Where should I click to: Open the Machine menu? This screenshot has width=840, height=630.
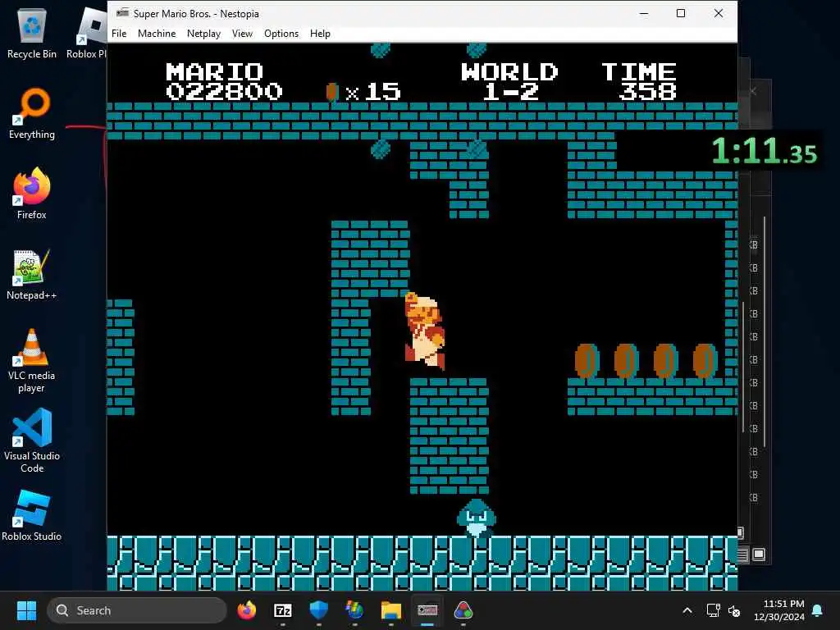click(157, 33)
